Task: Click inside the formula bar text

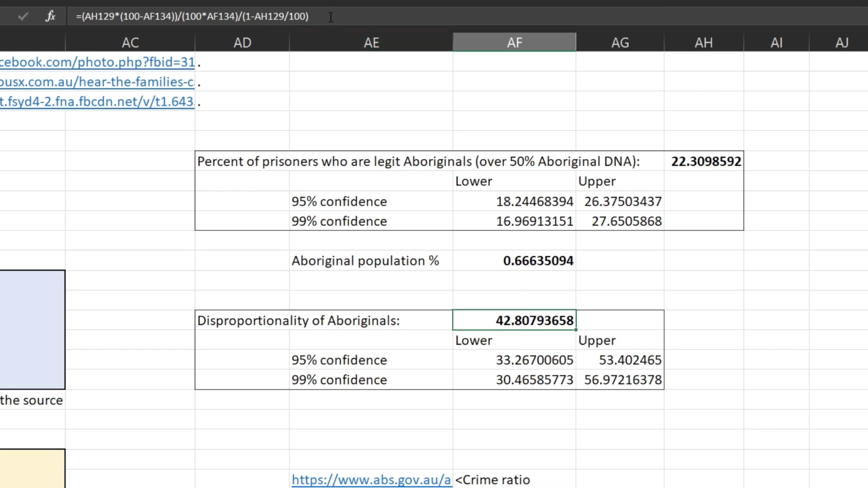Action: tap(192, 16)
